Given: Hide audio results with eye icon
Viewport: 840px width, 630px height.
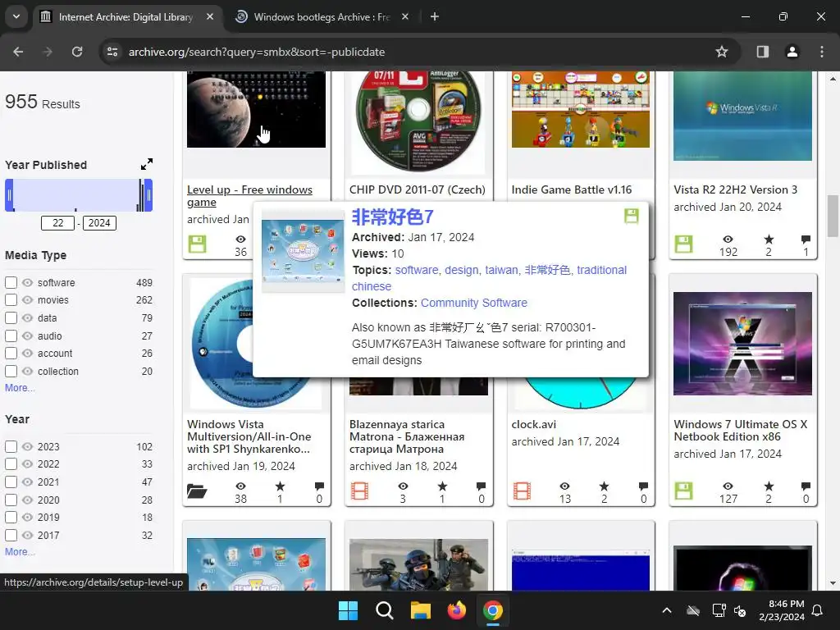Looking at the screenshot, I should click(27, 336).
